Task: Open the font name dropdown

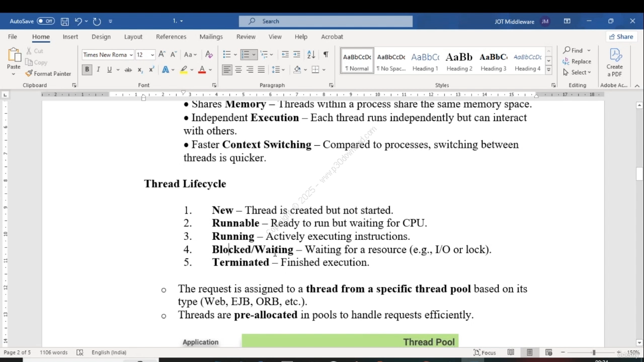Action: [131, 55]
